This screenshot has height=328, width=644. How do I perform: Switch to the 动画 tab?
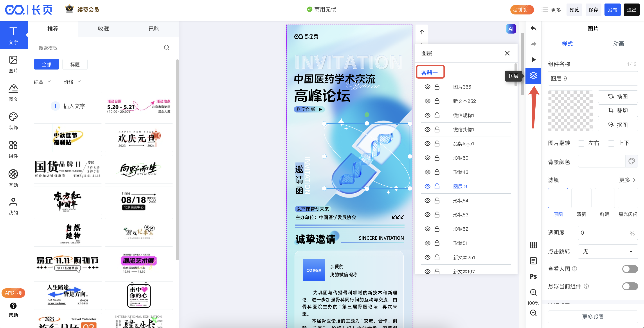(x=618, y=44)
